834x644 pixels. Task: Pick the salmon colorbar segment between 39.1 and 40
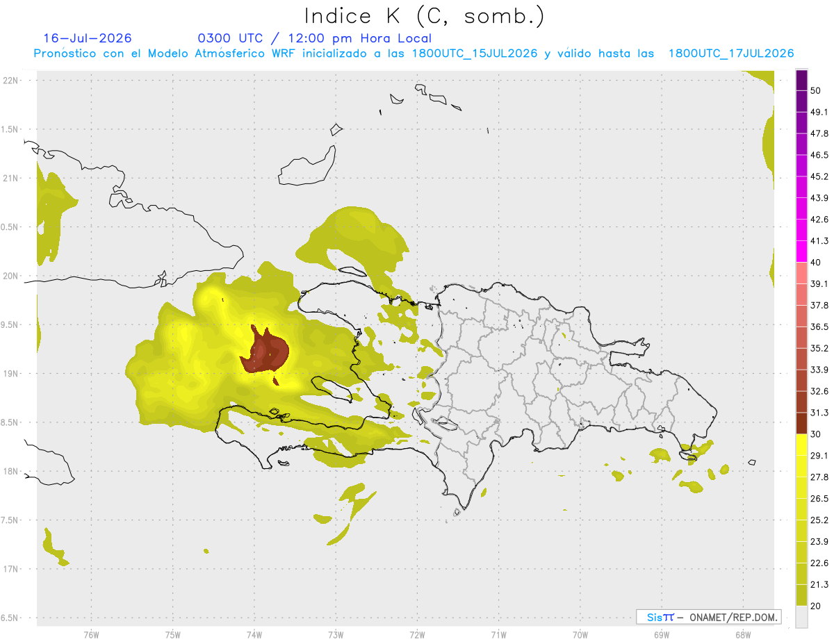pyautogui.click(x=802, y=273)
